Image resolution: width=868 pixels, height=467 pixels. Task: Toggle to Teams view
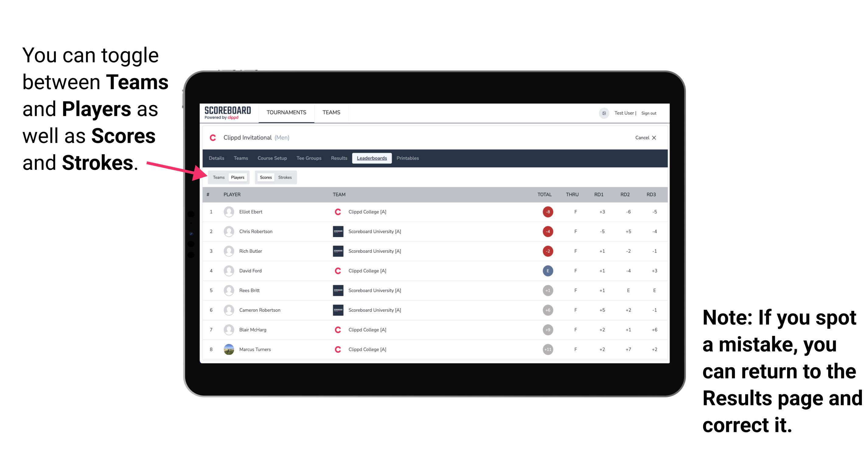(218, 177)
